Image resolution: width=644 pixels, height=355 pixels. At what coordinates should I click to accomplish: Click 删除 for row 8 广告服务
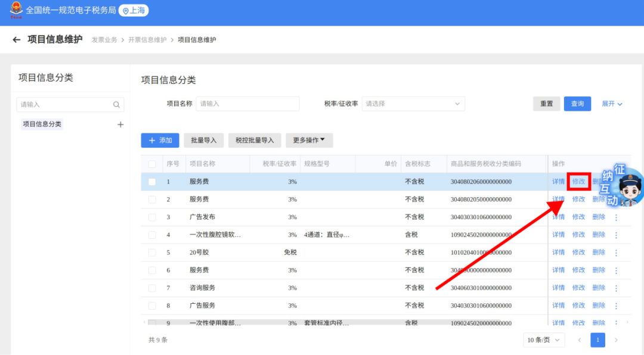[x=599, y=306]
